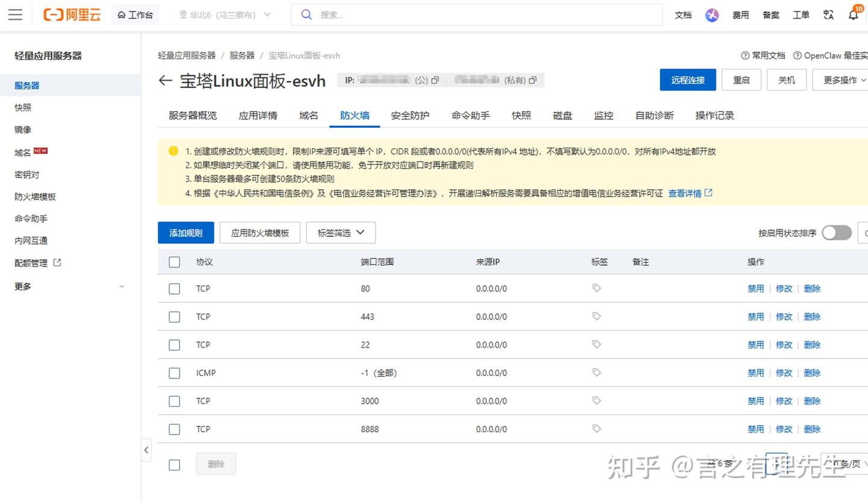Check the ICMP rule checkbox
868x502 pixels.
(x=174, y=373)
